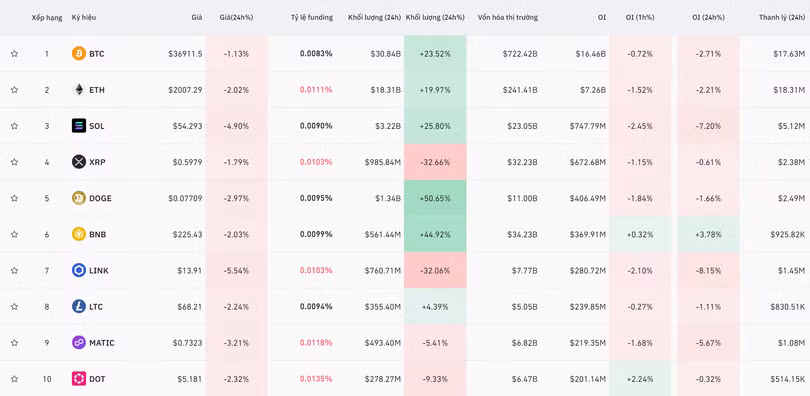Click the MATIC coin icon

pyautogui.click(x=79, y=343)
